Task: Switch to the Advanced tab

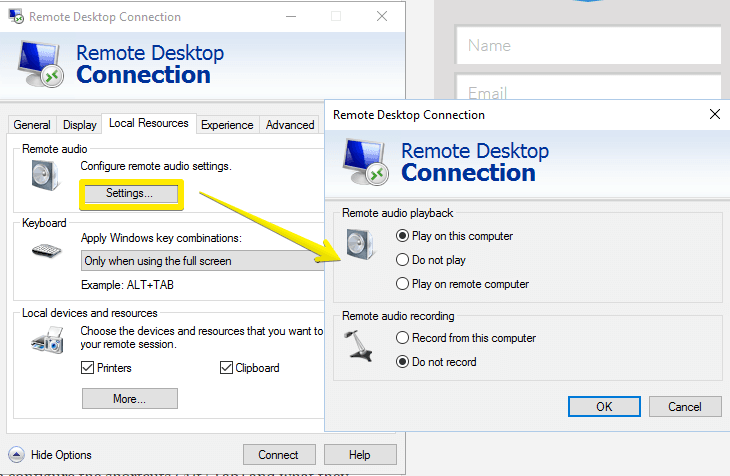Action: (290, 125)
